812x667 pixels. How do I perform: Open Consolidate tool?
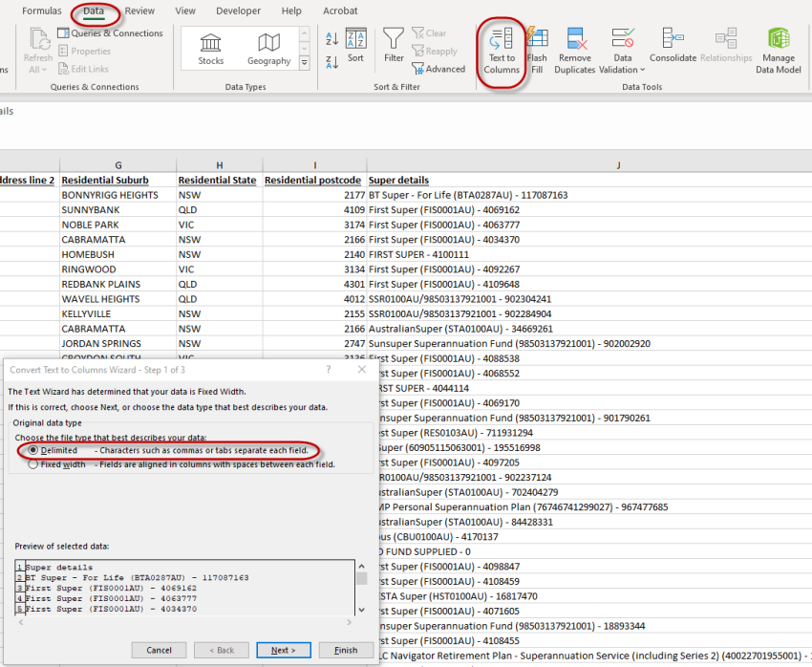point(673,46)
